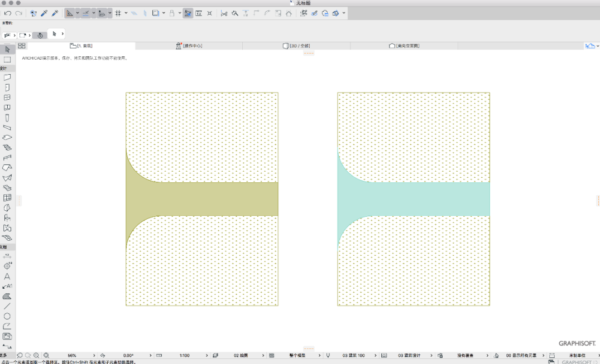Select the Dimension tool

click(7, 256)
